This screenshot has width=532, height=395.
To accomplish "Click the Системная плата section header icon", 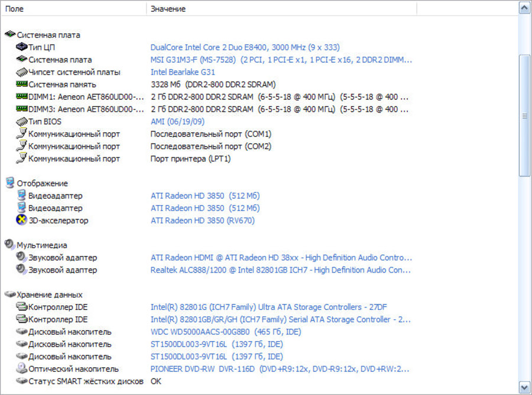I will pos(10,34).
